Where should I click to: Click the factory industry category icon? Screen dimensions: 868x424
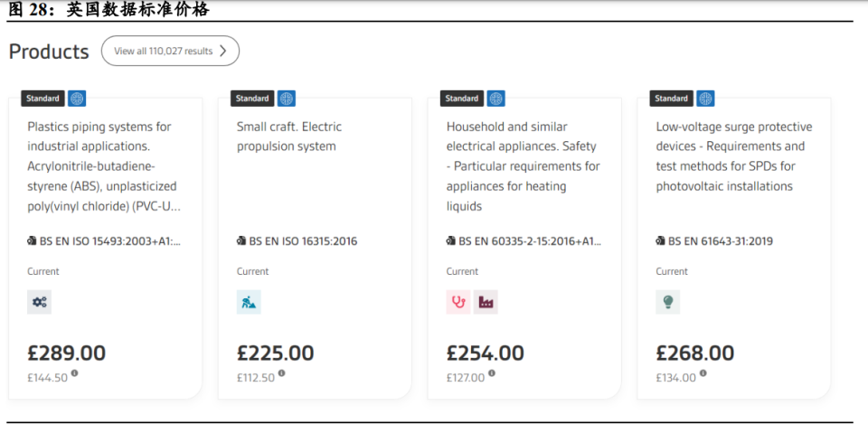(x=486, y=303)
